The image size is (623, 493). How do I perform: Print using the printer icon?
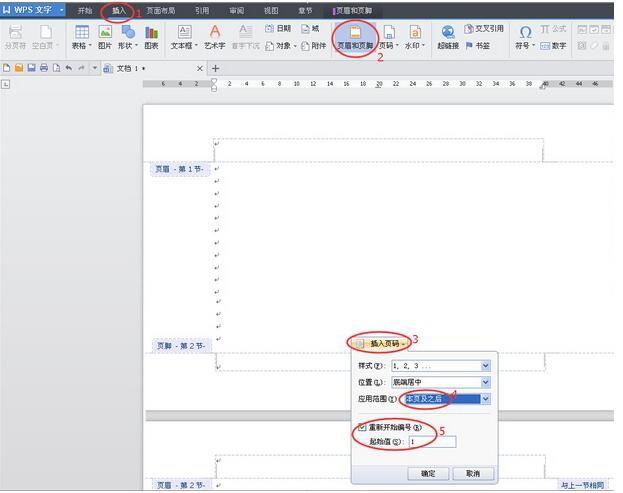click(44, 68)
